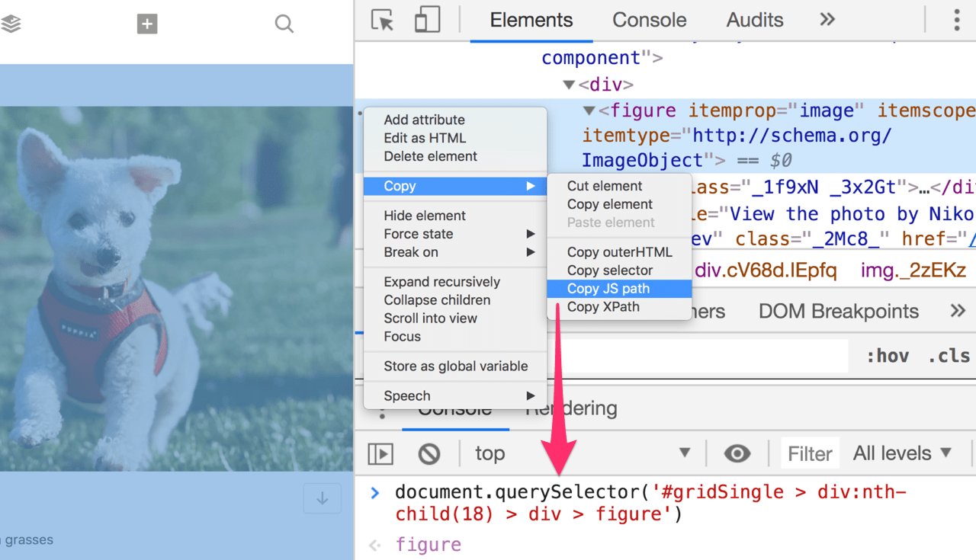The width and height of the screenshot is (976, 560).
Task: Choose Copy element in submenu
Action: click(610, 204)
